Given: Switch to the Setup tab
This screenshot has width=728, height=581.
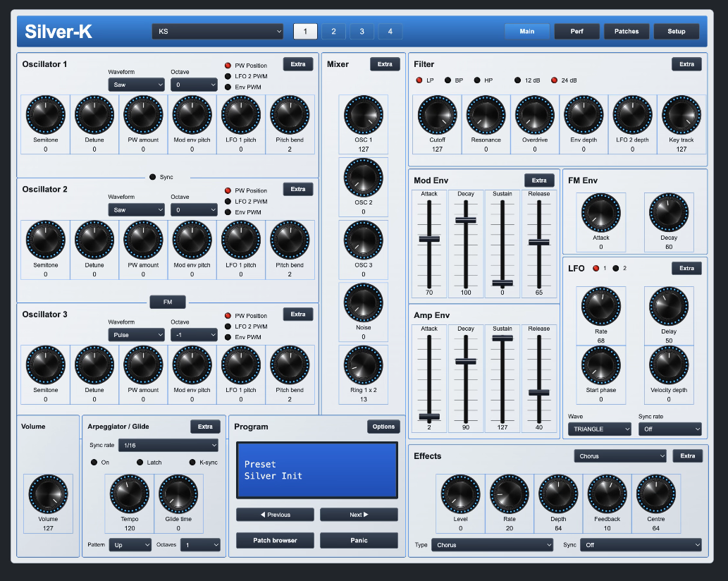Looking at the screenshot, I should point(677,32).
